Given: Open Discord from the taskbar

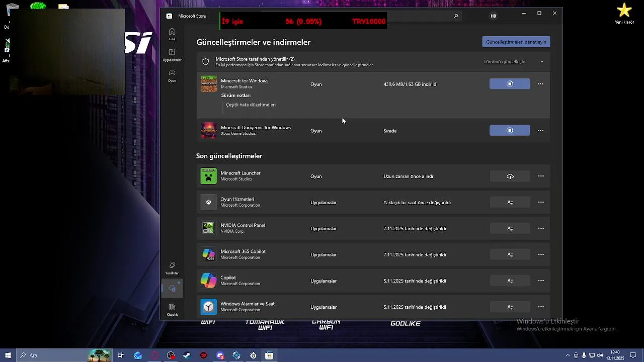Looking at the screenshot, I should click(220, 355).
